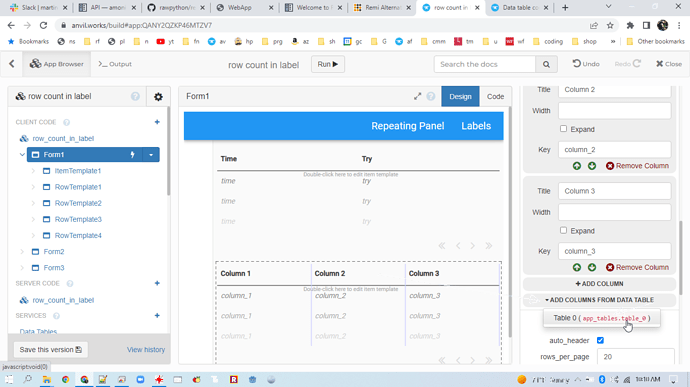Expand the RowTemplate2 node

point(33,203)
